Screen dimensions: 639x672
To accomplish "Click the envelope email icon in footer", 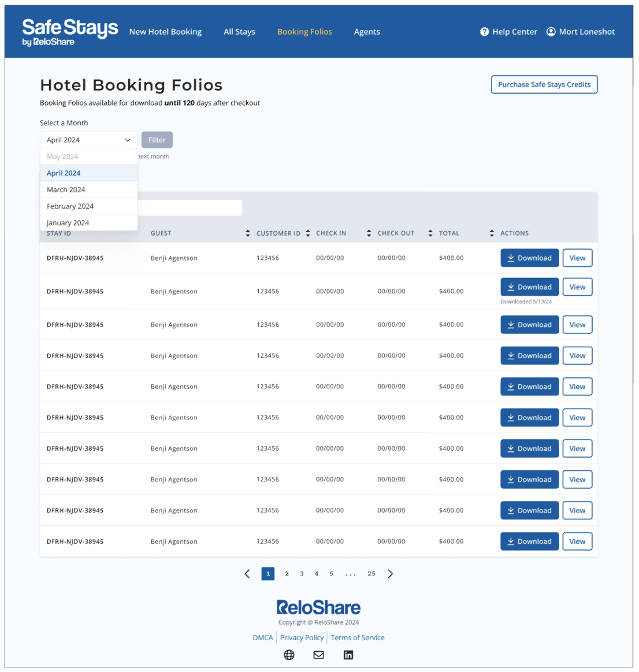I will 318,655.
